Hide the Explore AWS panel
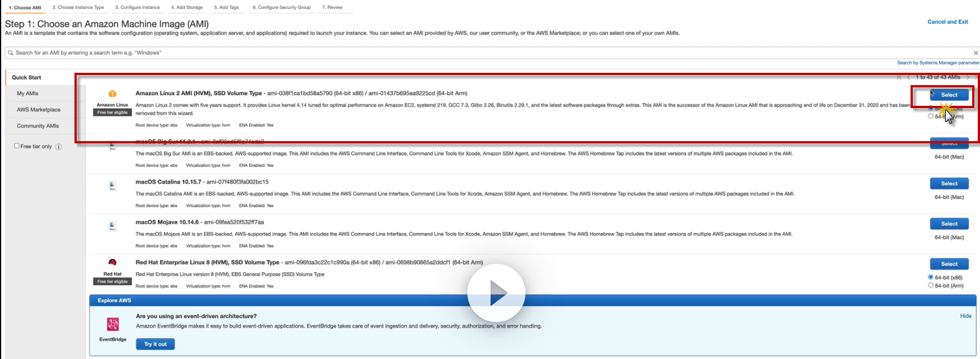Image resolution: width=980 pixels, height=359 pixels. tap(965, 316)
